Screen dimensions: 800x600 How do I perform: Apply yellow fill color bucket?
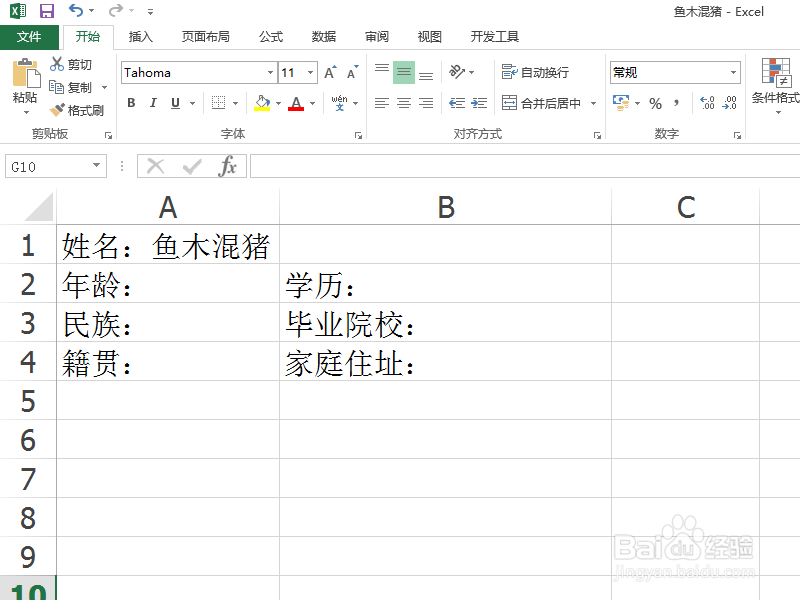point(262,103)
